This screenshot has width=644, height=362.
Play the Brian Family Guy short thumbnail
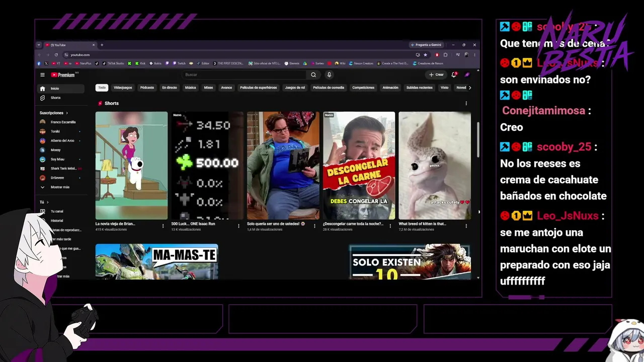click(131, 165)
